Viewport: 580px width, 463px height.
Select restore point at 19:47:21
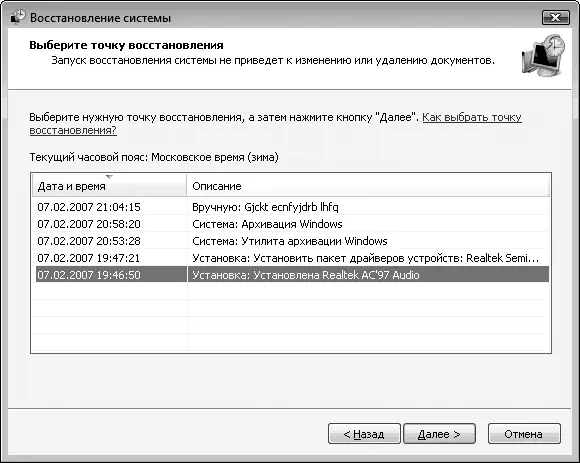[292, 258]
